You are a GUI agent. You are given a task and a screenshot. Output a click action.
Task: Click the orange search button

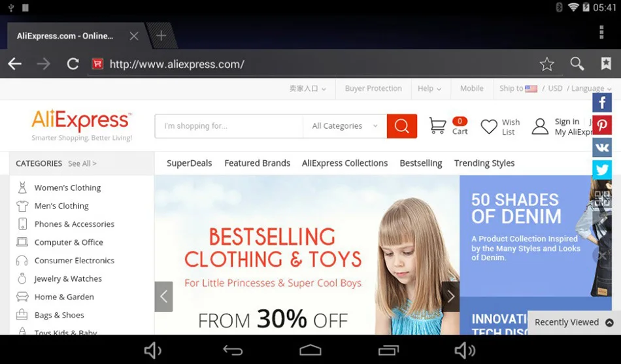401,126
